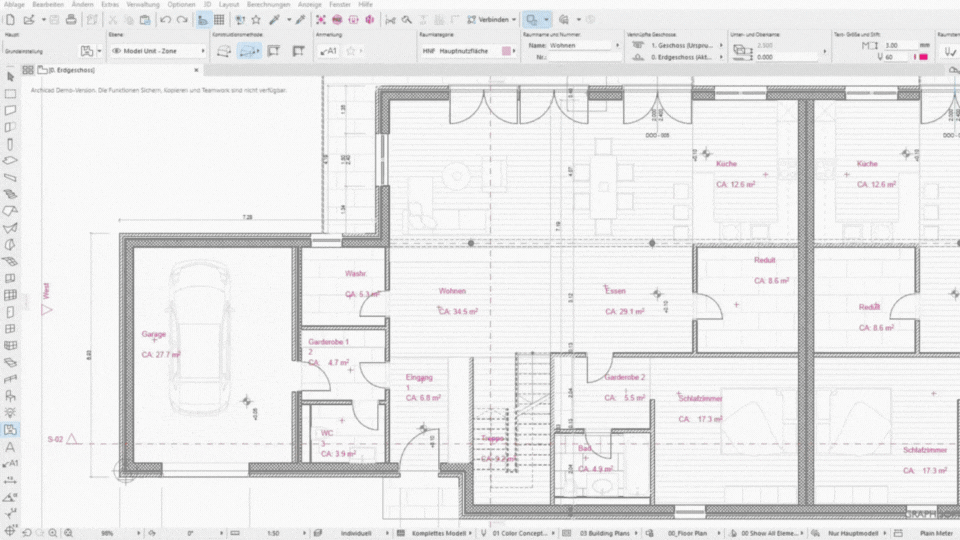This screenshot has width=960, height=540.
Task: Open the dropdown arrow next to eyedropper
Action: [x=289, y=20]
